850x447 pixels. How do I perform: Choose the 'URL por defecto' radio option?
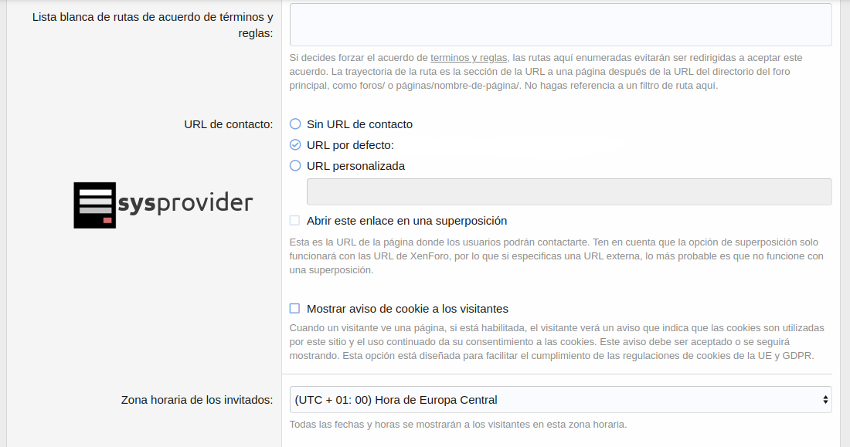295,145
